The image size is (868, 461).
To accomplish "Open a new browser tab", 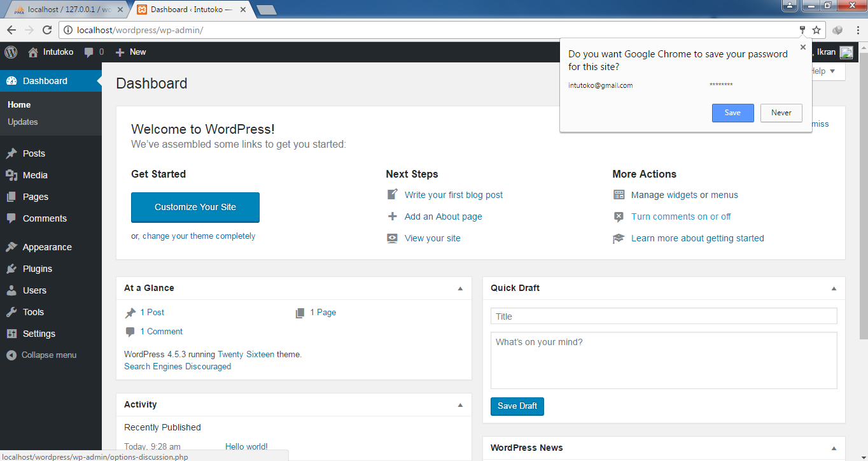I will [x=266, y=10].
